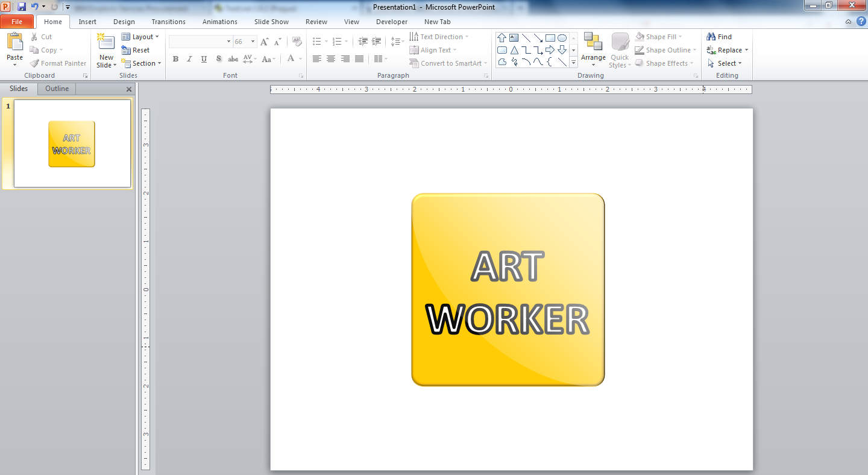Viewport: 868px width, 475px height.
Task: Open the Columns menu
Action: tap(380, 58)
